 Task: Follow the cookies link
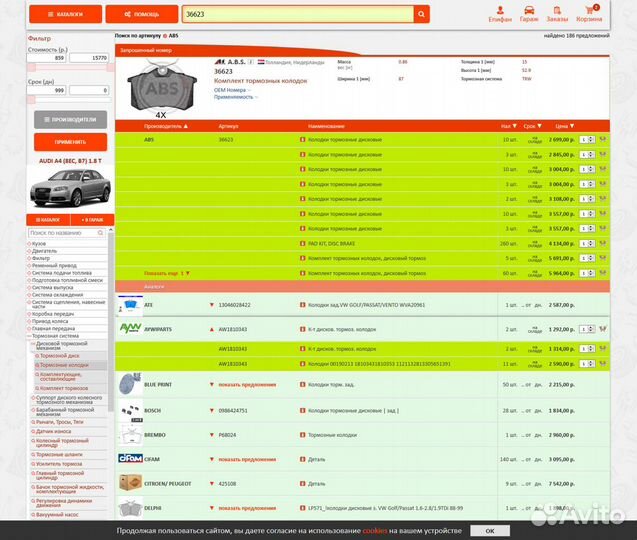tap(375, 531)
